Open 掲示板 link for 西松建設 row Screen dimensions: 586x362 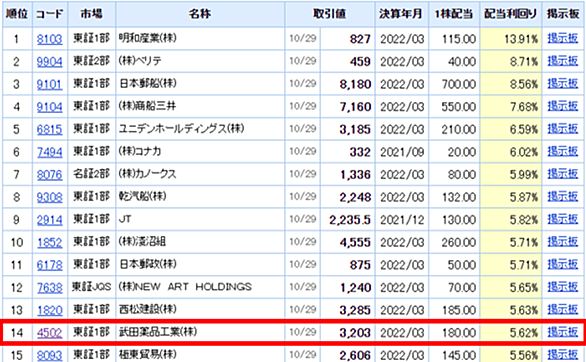click(x=563, y=309)
